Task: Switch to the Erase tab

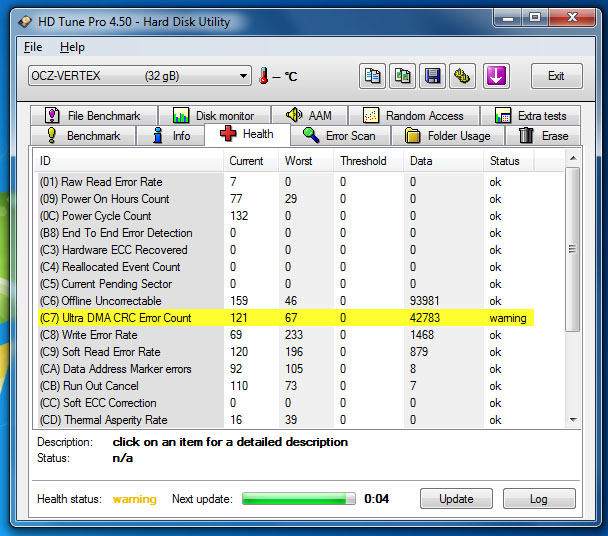Action: pos(543,136)
